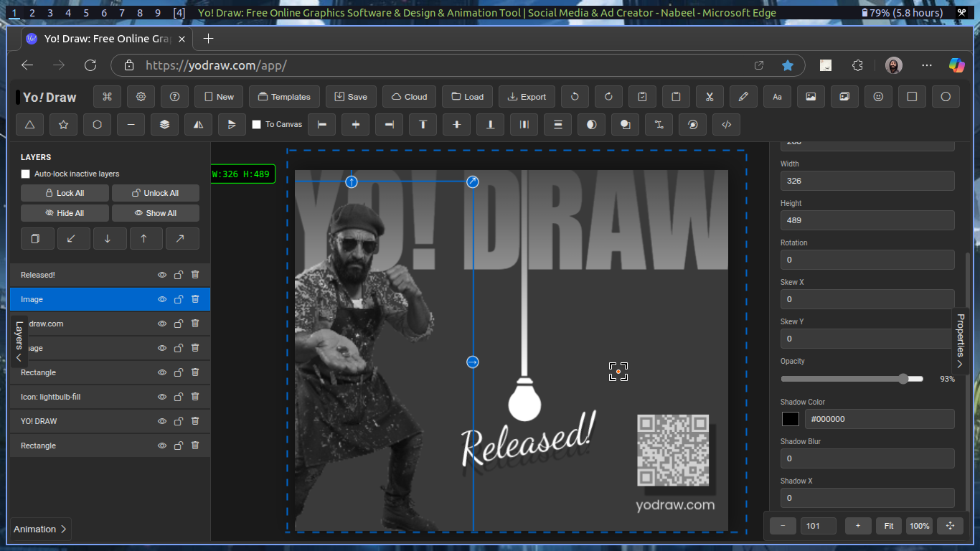Click the Cut (scissors) tool
The image size is (980, 551).
[710, 96]
